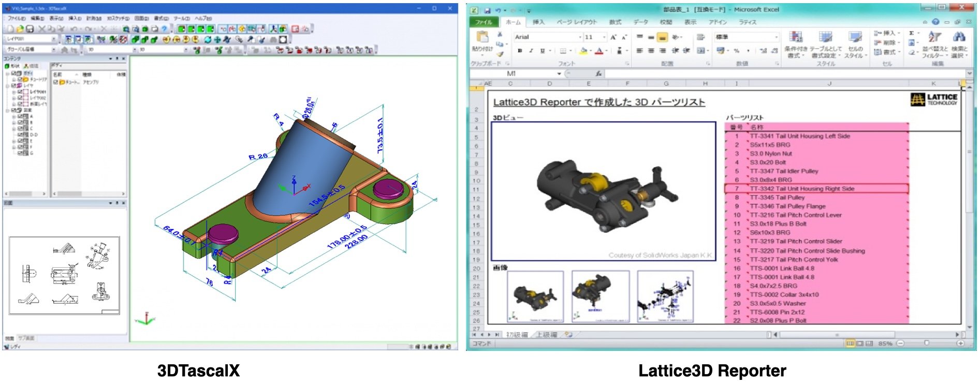
Task: Click the blue question mark help icon in 3DTascalX
Action: coord(165,29)
